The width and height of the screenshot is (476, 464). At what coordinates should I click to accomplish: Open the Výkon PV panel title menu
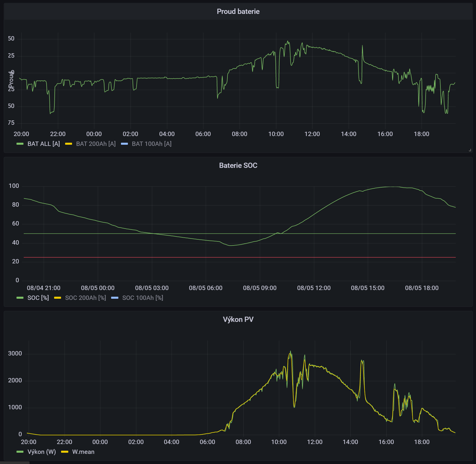click(238, 320)
